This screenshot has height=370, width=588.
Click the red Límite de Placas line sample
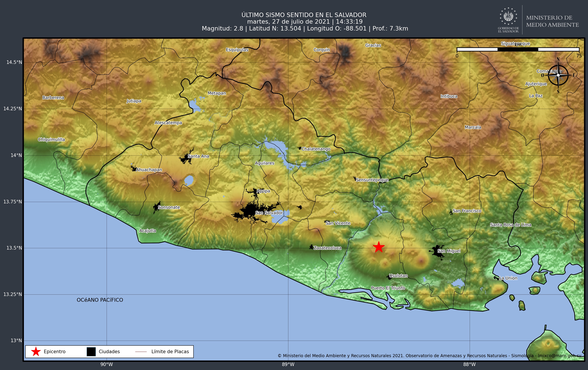click(141, 352)
